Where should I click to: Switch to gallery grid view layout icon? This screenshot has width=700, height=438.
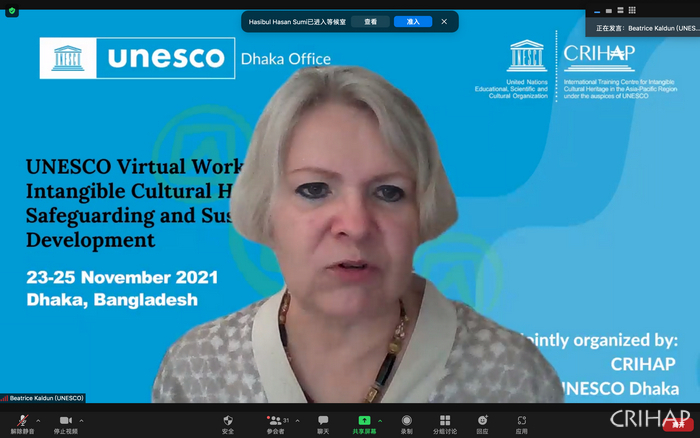point(632,10)
